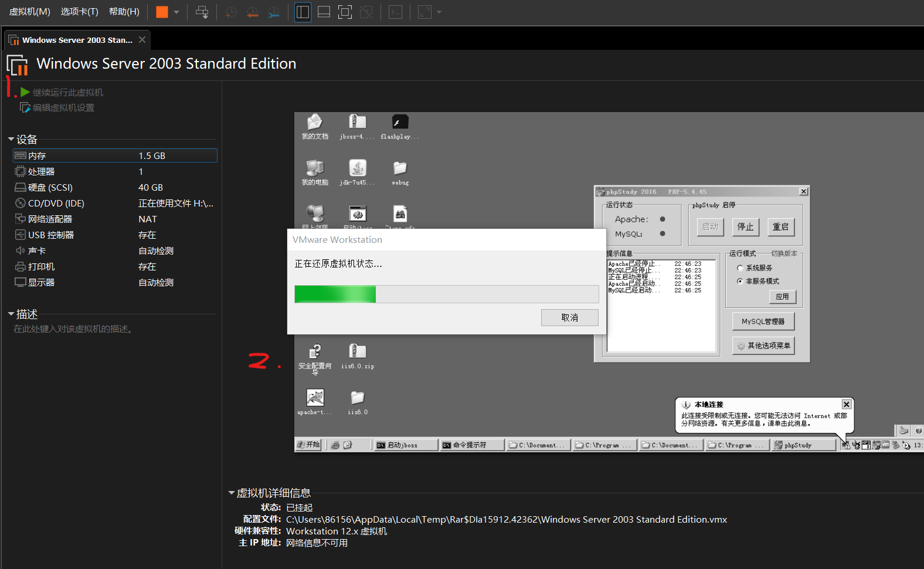Collapse the 虚拟机详细信息 section
924x569 pixels.
point(232,493)
